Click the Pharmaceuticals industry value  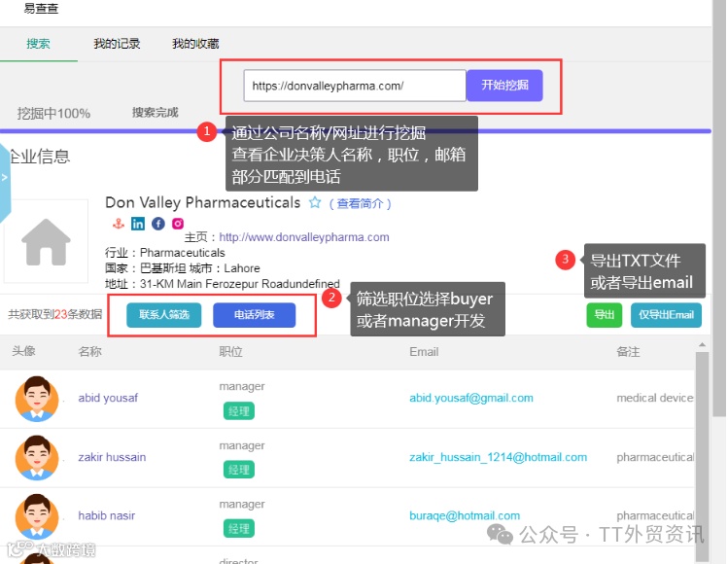(183, 253)
